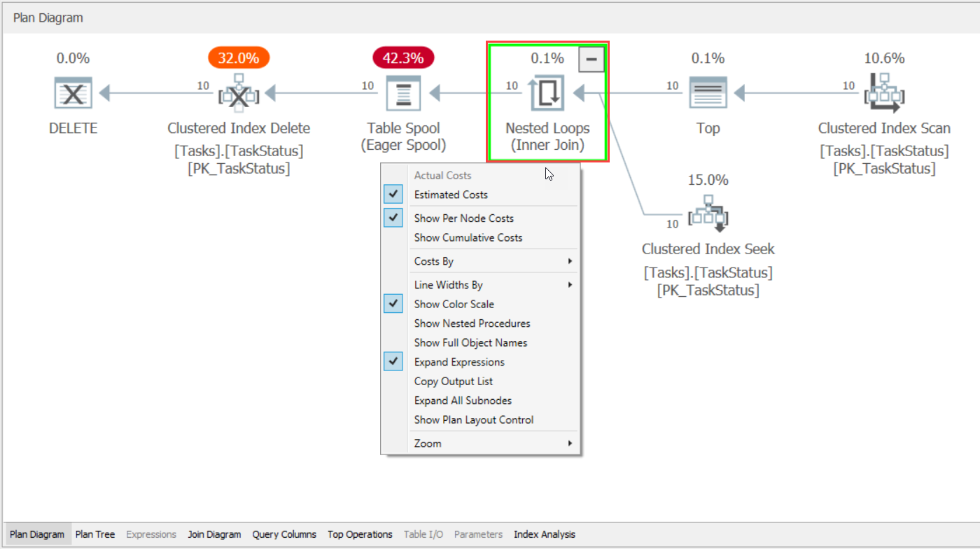
Task: Click the Clustered Index Delete operator icon
Action: 239,92
